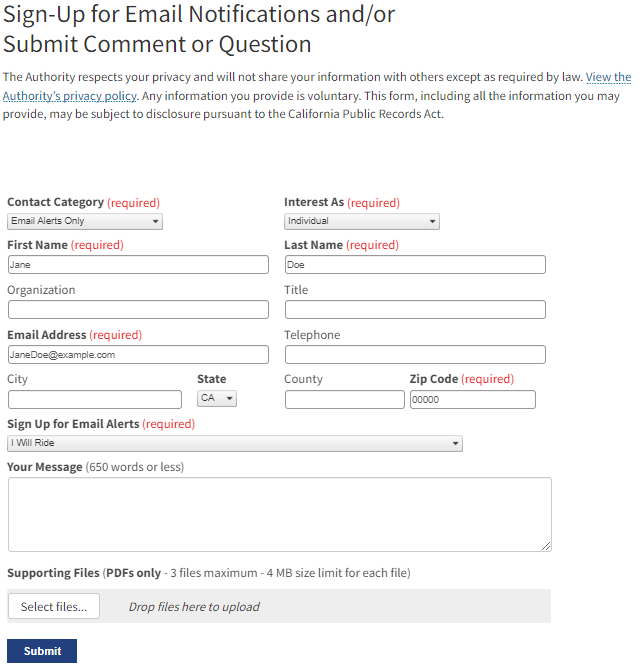The width and height of the screenshot is (642, 667).
Task: Click into the Title text field
Action: pyautogui.click(x=415, y=309)
